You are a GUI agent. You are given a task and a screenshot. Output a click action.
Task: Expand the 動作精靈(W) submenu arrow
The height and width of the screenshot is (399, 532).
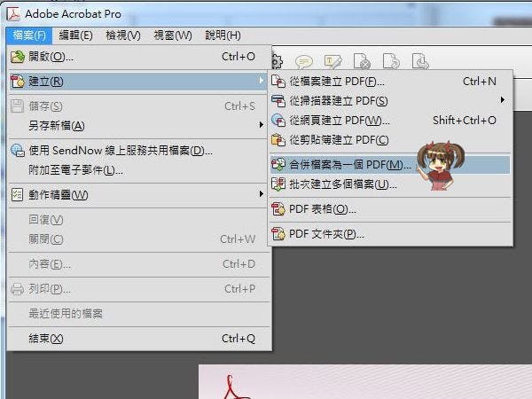click(261, 193)
